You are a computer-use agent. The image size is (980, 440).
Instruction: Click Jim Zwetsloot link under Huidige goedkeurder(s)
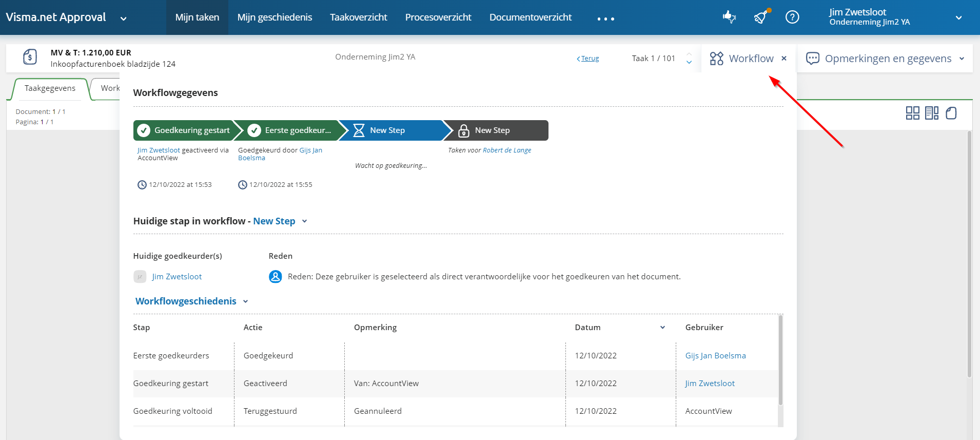point(177,277)
